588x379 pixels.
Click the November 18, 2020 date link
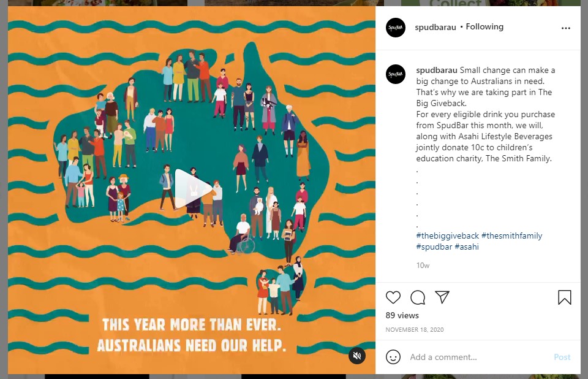[x=415, y=329]
